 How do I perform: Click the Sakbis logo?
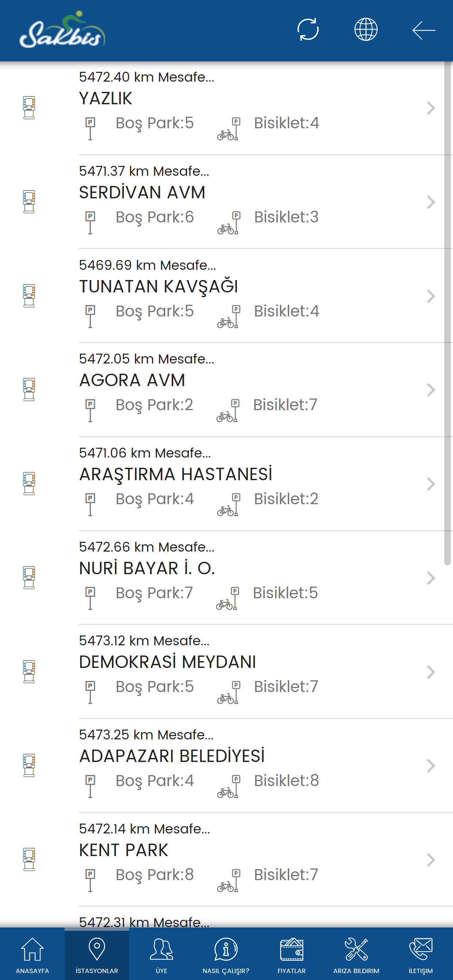[62, 30]
